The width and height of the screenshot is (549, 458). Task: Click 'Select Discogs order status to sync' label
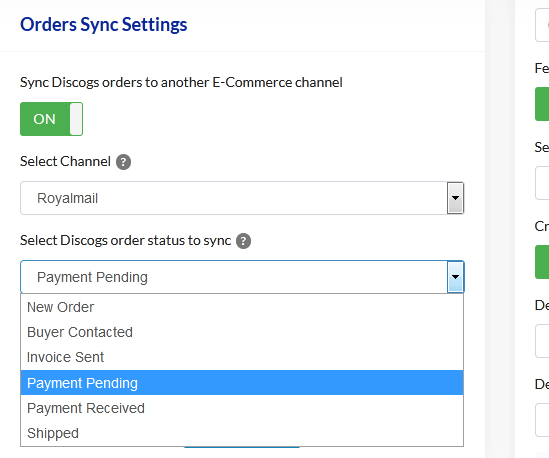[x=125, y=241]
